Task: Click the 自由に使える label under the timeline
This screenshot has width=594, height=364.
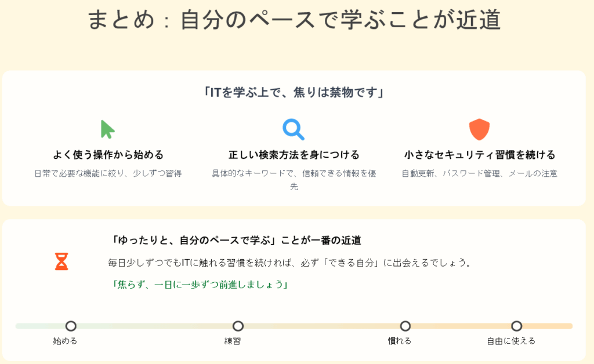Action: pos(511,341)
